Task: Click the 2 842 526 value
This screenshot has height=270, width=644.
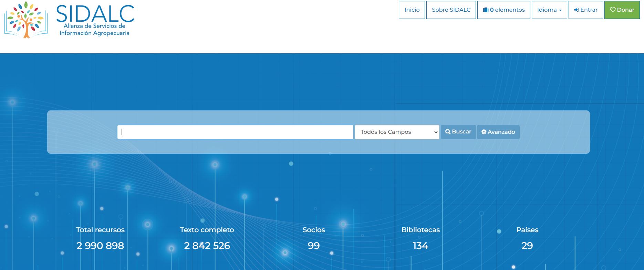Action: [x=207, y=246]
